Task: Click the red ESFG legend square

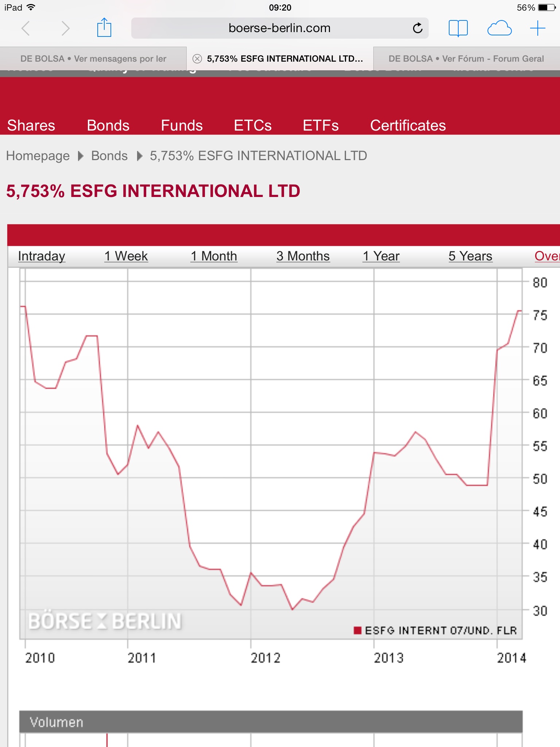Action: 358,630
